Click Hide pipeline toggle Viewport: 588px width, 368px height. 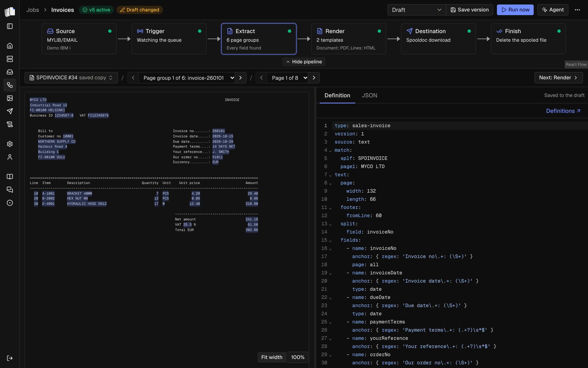[304, 62]
